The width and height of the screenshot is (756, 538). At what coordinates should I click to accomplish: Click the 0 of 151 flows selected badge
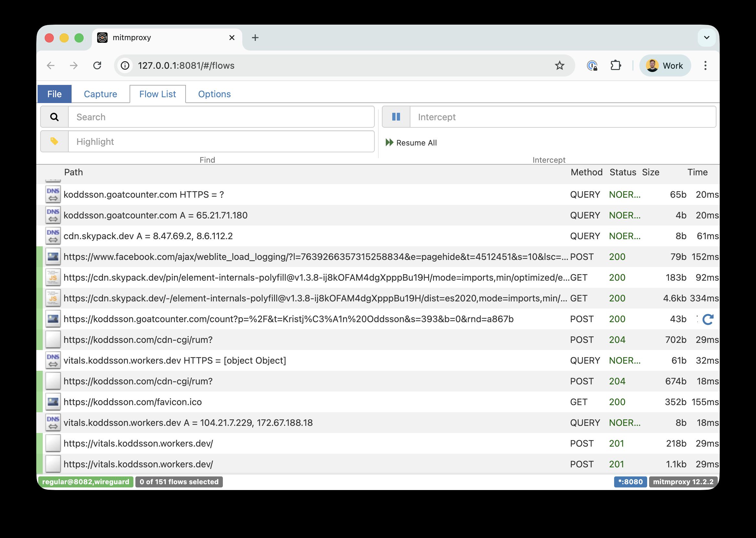tap(179, 482)
